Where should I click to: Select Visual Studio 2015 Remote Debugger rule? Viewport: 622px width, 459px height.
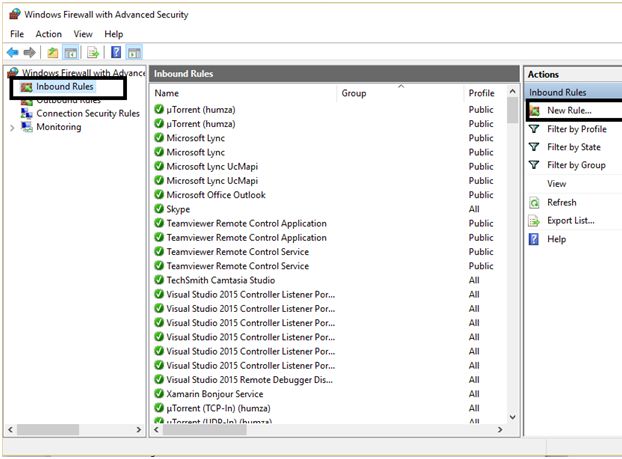[249, 380]
